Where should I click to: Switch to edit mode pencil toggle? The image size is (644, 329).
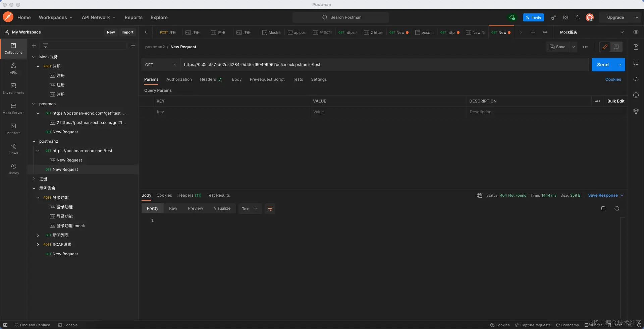point(605,47)
